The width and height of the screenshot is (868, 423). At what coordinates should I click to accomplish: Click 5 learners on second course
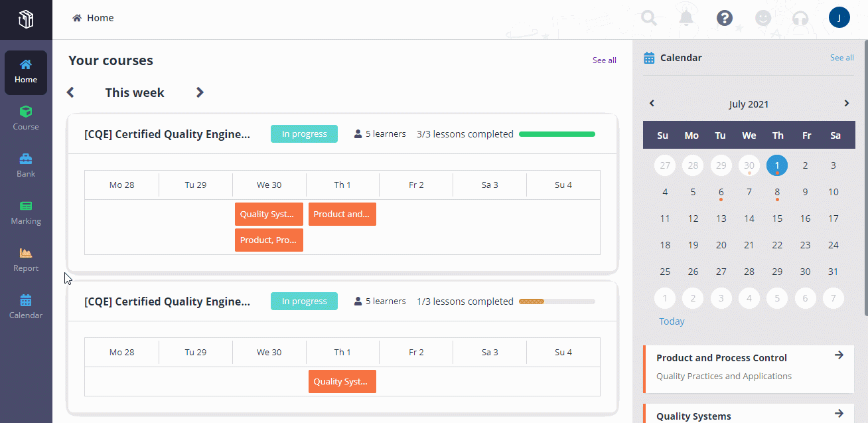click(380, 301)
